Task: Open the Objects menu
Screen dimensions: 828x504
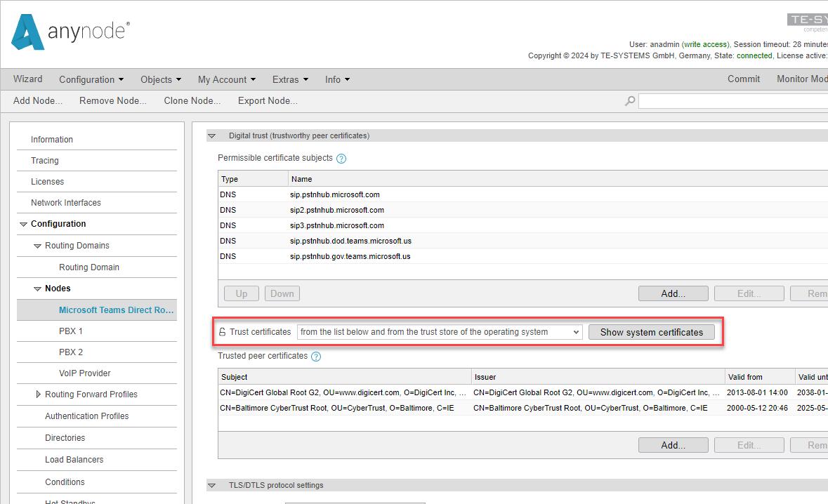Action: (x=161, y=79)
